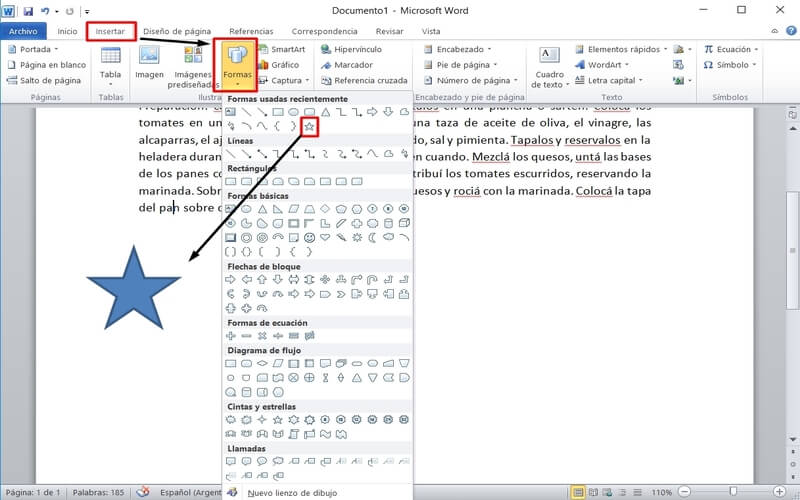Switch to Web Layout view
This screenshot has height=500, width=800.
click(608, 492)
